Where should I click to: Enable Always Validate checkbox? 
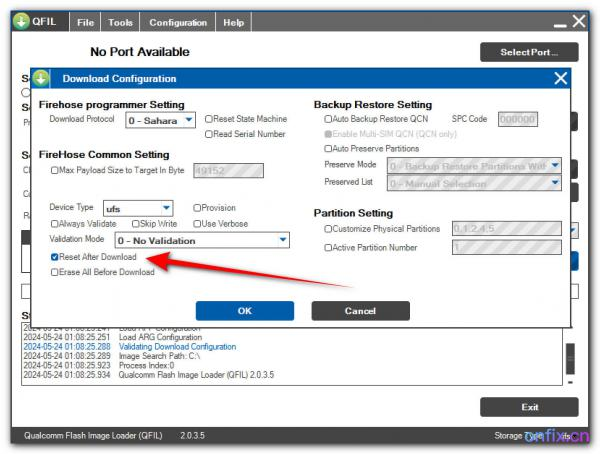[x=55, y=224]
